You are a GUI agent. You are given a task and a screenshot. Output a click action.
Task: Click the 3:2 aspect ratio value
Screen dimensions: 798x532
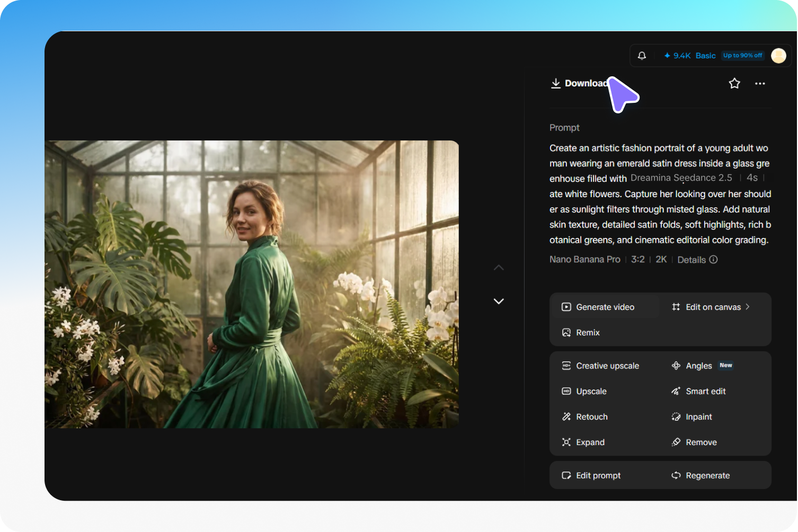pos(637,259)
